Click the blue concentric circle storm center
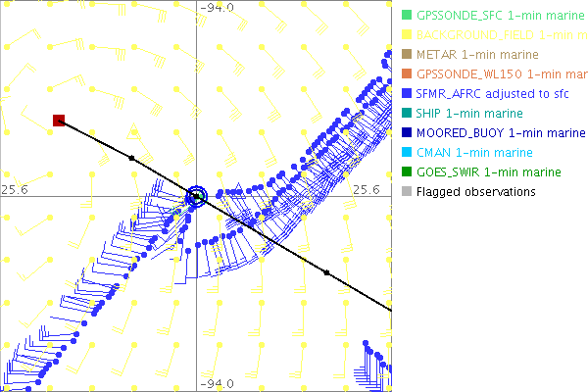This screenshot has height=392, width=588. (x=197, y=196)
